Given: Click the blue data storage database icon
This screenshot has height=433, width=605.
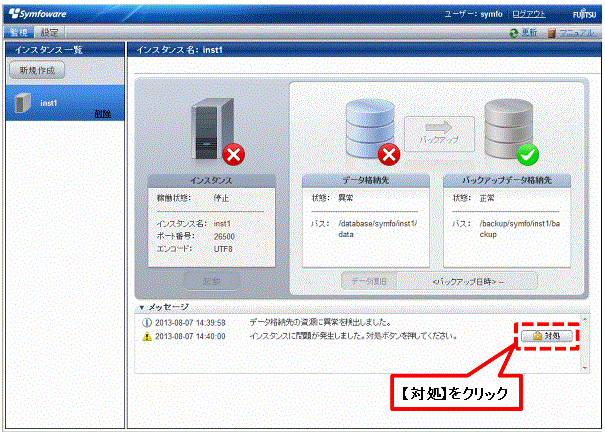Looking at the screenshot, I should point(370,127).
